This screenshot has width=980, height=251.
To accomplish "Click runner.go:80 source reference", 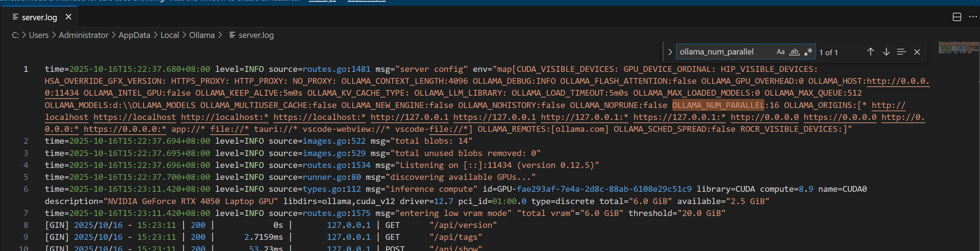I will [332, 177].
